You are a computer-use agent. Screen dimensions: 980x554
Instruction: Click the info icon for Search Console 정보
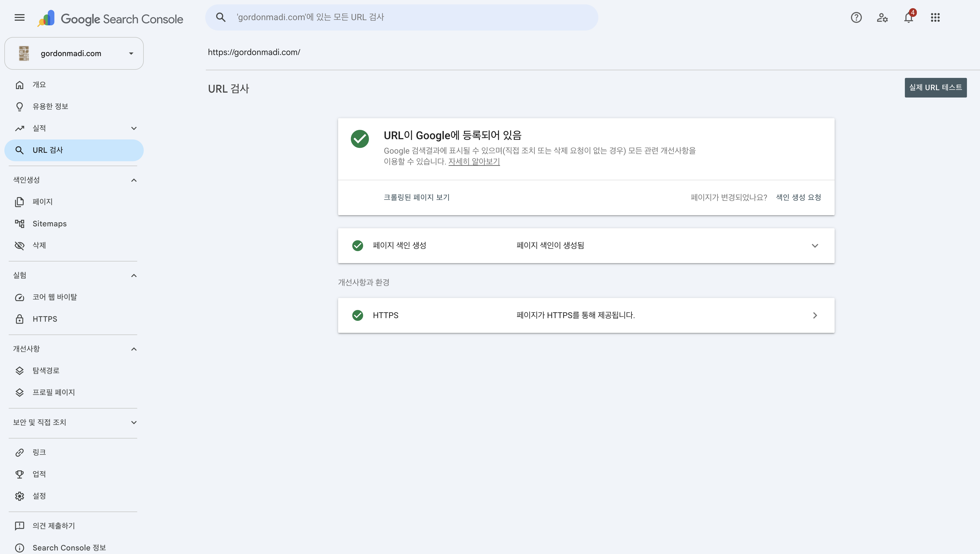click(x=19, y=548)
